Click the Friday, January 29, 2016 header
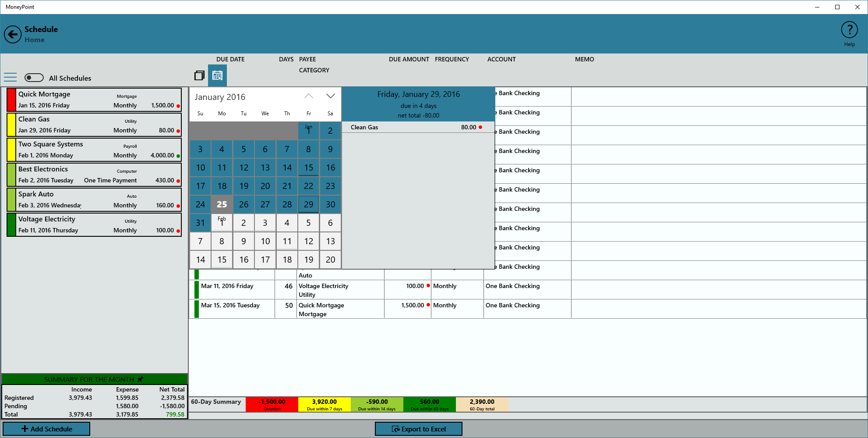Image resolution: width=868 pixels, height=438 pixels. 419,94
